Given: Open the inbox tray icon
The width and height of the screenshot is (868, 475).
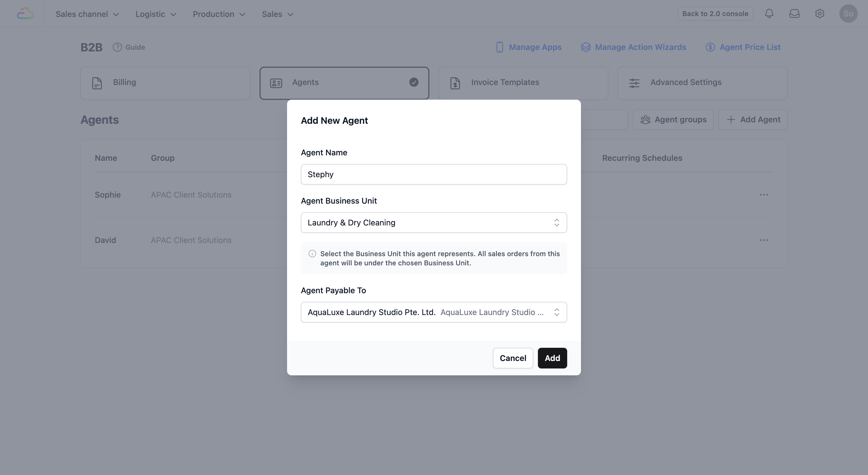Looking at the screenshot, I should pyautogui.click(x=794, y=13).
